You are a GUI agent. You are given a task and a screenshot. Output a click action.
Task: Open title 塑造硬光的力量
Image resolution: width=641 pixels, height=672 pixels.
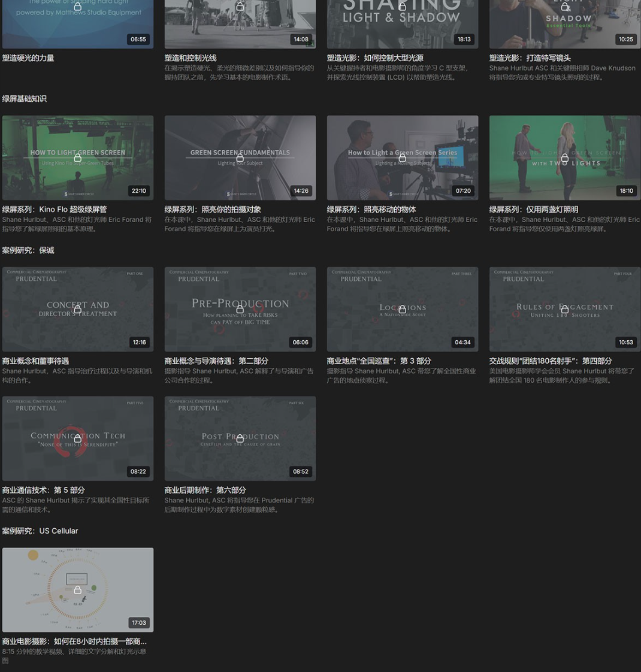tap(28, 58)
